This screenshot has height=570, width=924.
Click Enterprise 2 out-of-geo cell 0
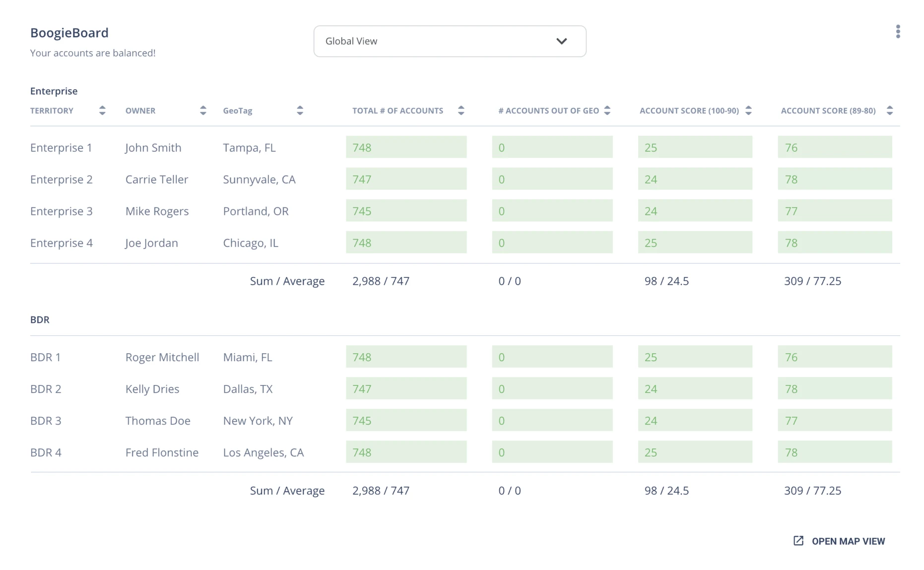pyautogui.click(x=552, y=179)
